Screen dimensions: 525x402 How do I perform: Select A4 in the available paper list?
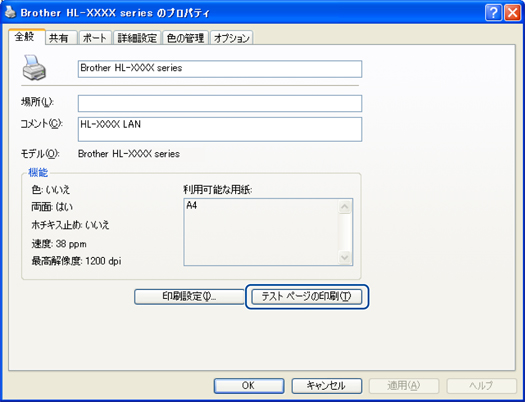tap(192, 206)
